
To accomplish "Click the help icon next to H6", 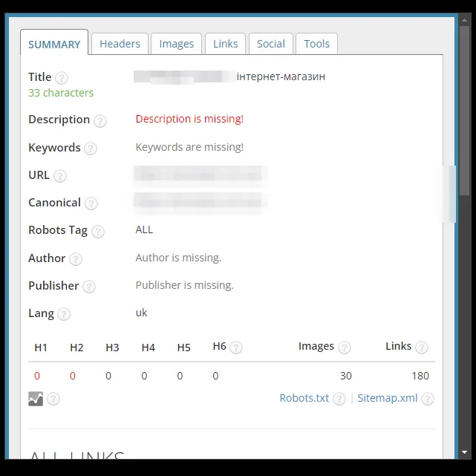I will 236,348.
